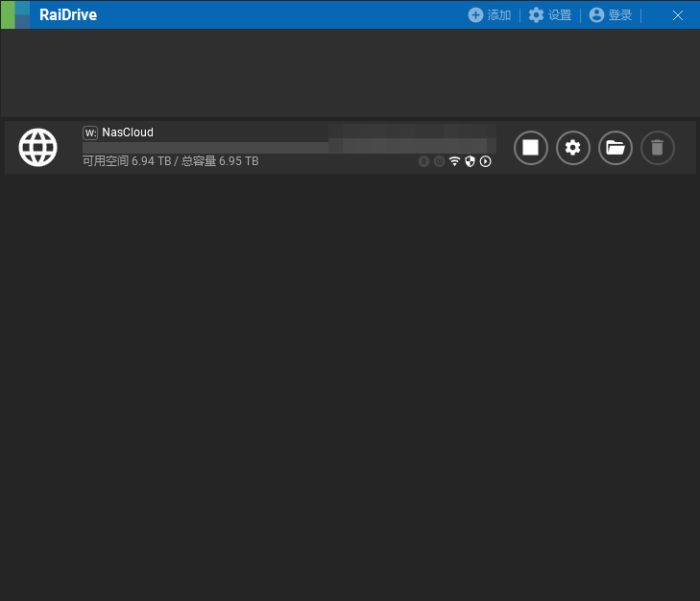
Task: Click the NasCloud capacity usage bar
Action: coord(289,147)
